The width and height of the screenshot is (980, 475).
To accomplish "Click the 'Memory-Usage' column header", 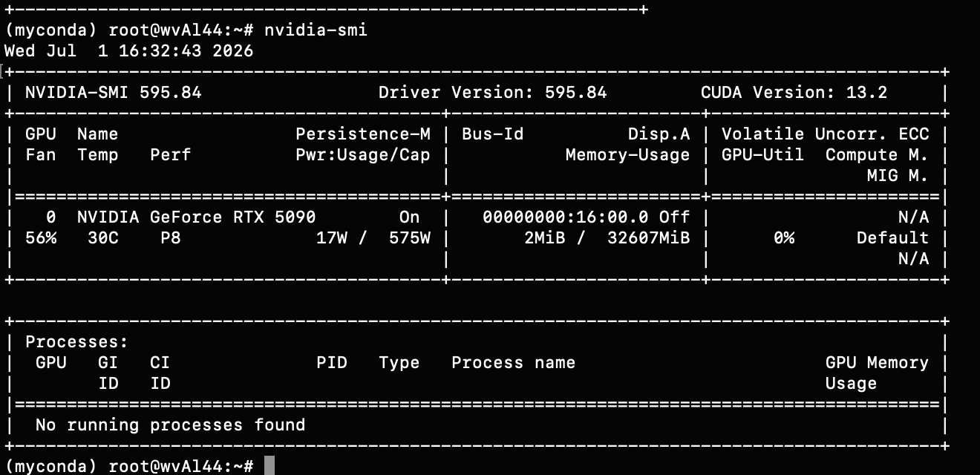I will [628, 155].
